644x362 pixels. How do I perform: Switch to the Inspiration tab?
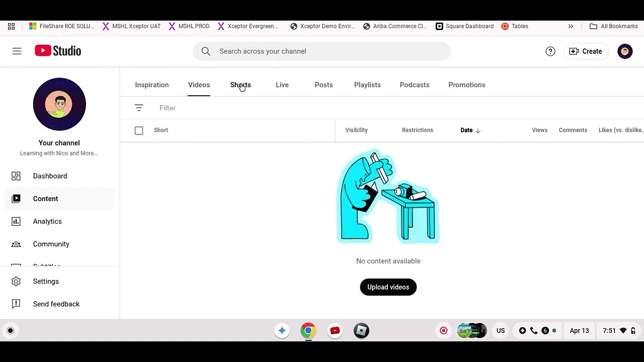[152, 85]
